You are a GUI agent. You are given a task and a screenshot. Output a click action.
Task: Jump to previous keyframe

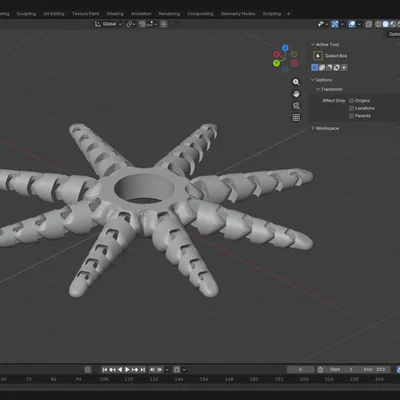112,369
